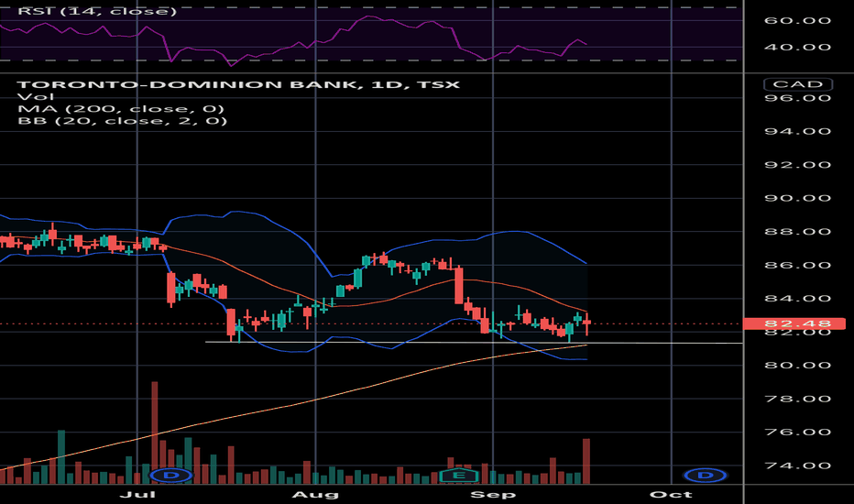This screenshot has height=504, width=854.
Task: Select the MA (200, close, 0) indicator legend
Action: [121, 109]
